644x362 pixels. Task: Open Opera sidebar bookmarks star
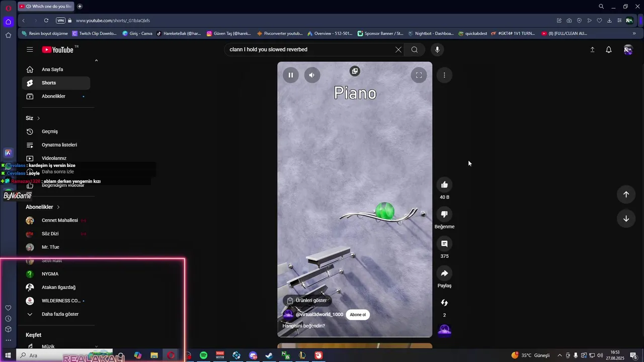[x=8, y=35]
